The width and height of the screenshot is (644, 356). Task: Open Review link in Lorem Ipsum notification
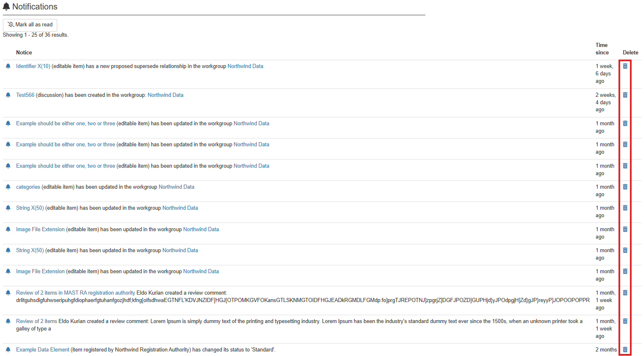36,321
